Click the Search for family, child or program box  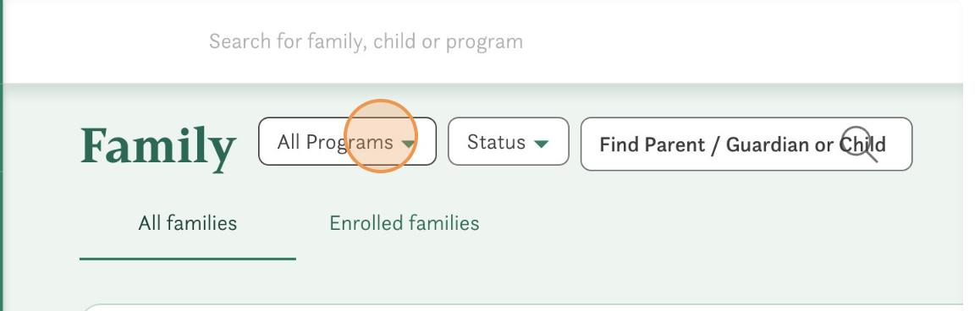point(366,42)
